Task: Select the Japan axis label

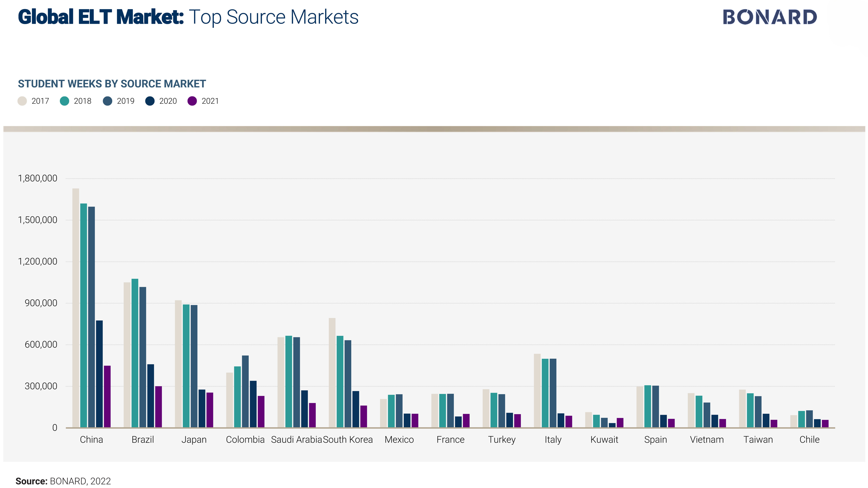Action: coord(194,440)
